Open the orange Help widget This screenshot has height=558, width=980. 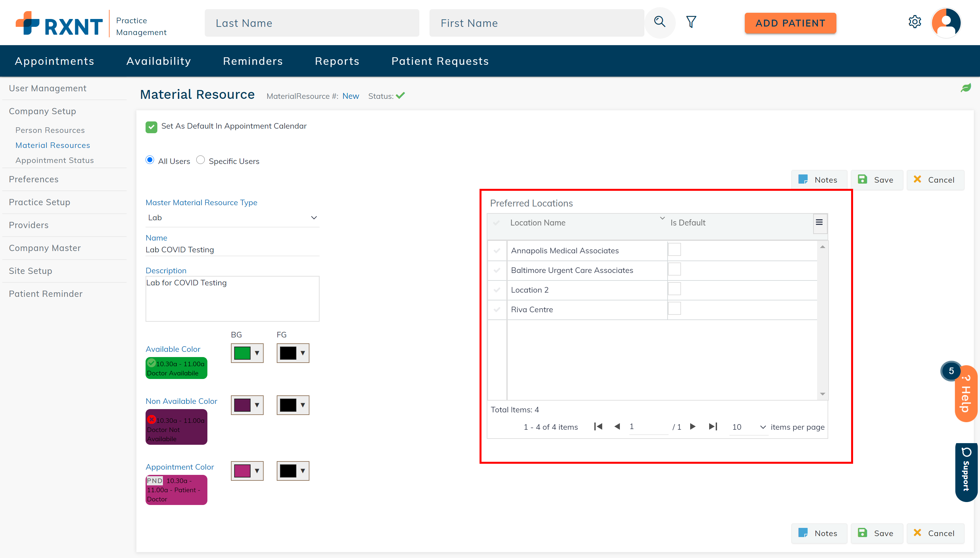(x=967, y=394)
